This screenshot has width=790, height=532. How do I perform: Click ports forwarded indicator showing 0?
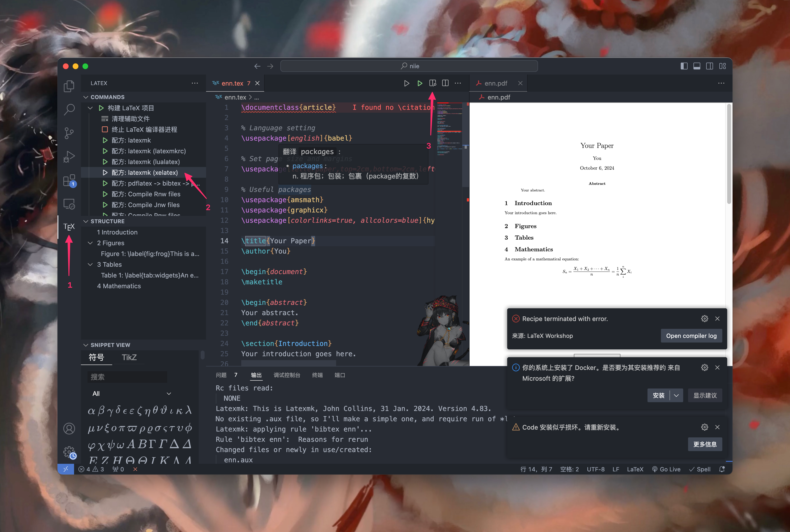click(118, 469)
